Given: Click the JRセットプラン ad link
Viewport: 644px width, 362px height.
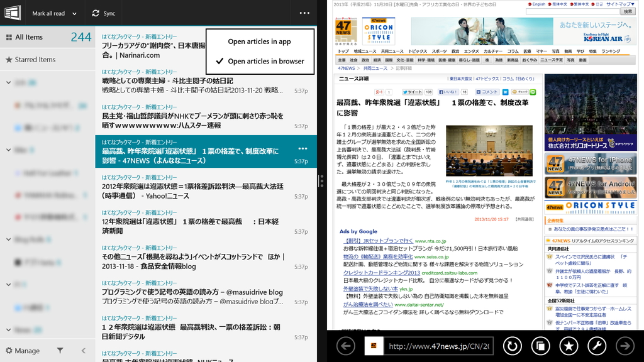Looking at the screenshot, I should coord(378,241).
